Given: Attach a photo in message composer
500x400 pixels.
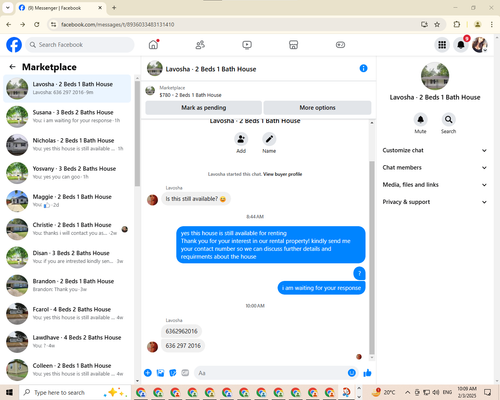Looking at the screenshot, I should pos(160,373).
